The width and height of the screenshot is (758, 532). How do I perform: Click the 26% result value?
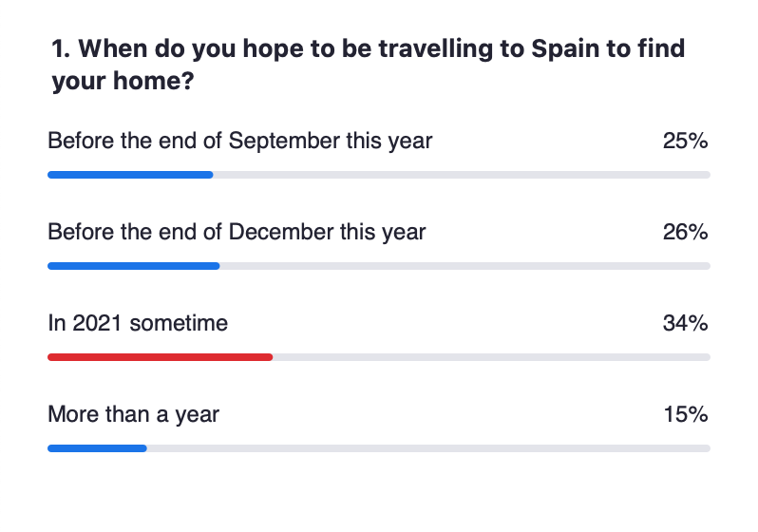point(685,232)
